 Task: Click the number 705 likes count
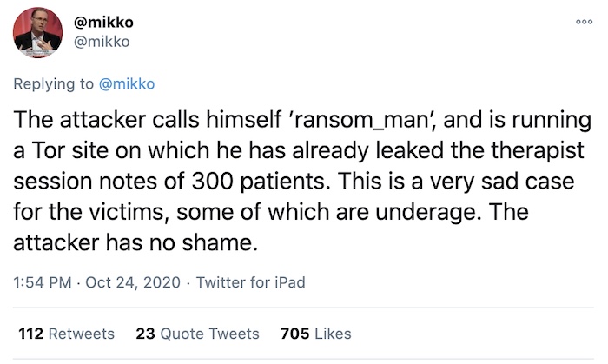295,334
